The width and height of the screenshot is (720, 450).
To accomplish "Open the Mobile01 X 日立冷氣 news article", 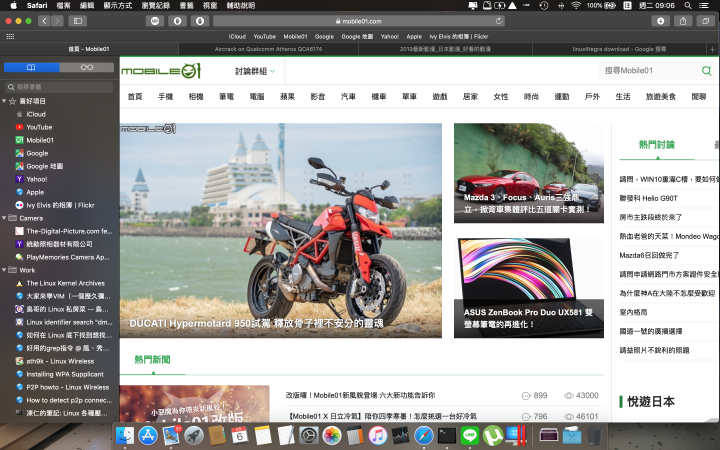I will 381,416.
